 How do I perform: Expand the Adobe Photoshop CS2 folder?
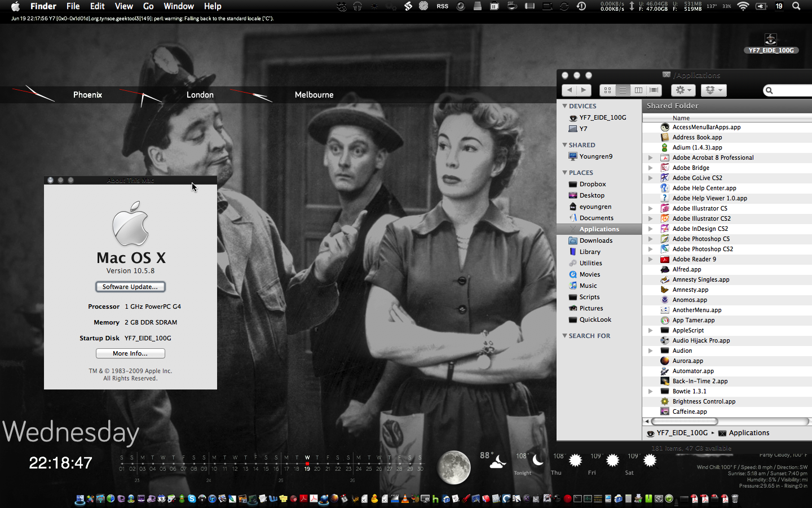coord(650,249)
